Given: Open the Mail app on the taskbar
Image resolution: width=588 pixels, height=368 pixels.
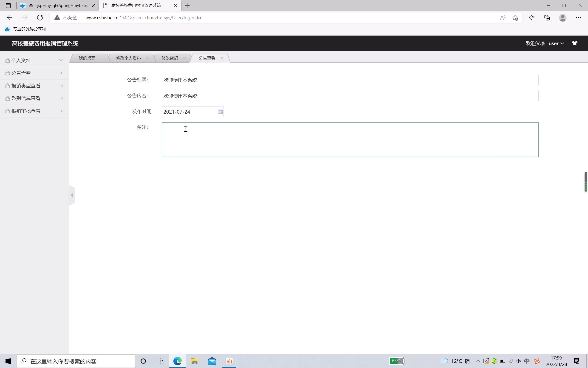Looking at the screenshot, I should tap(212, 361).
